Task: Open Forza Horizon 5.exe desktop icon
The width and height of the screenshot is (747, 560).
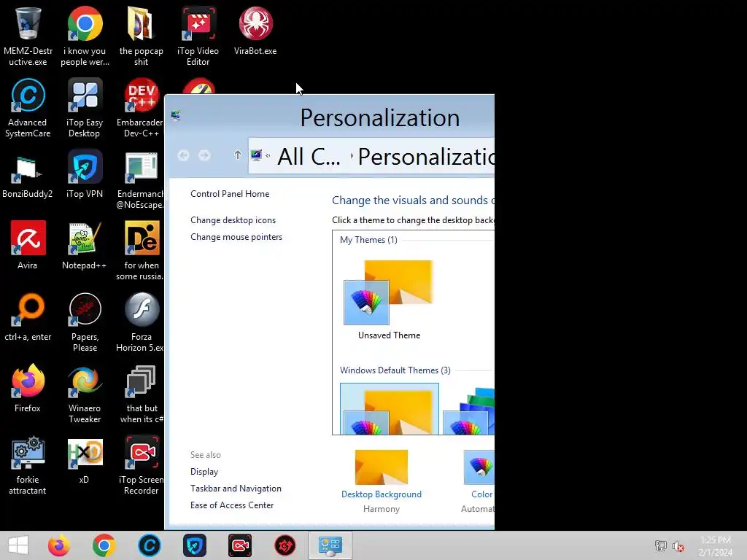Action: pyautogui.click(x=140, y=322)
